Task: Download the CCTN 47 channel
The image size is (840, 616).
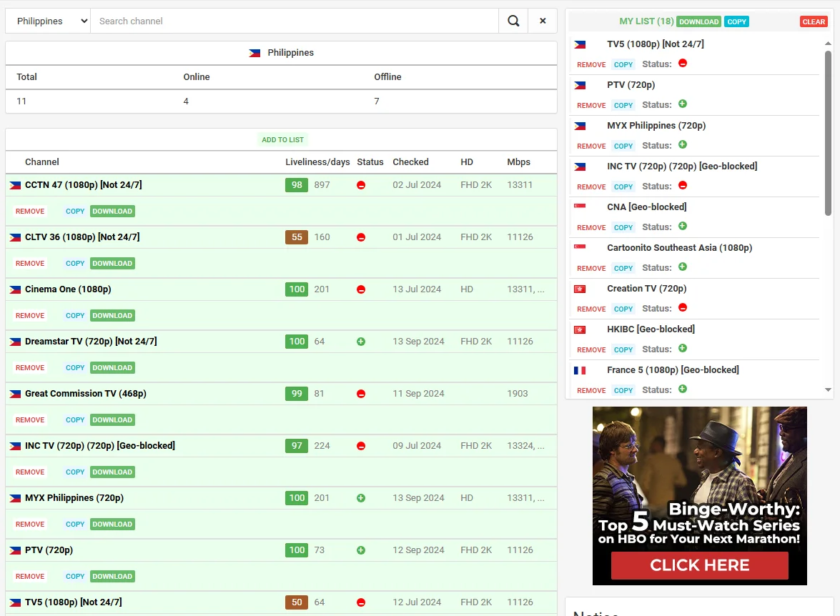Action: 112,211
